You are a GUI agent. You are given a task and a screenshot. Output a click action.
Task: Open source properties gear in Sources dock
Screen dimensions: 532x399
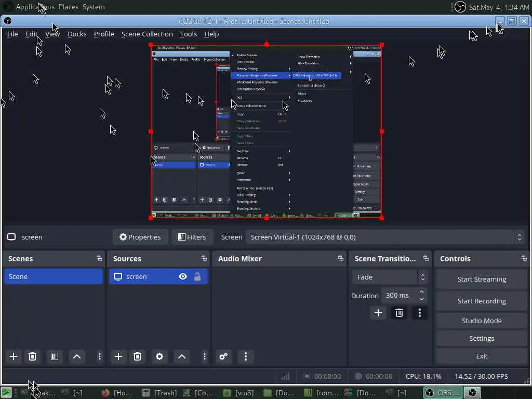159,356
